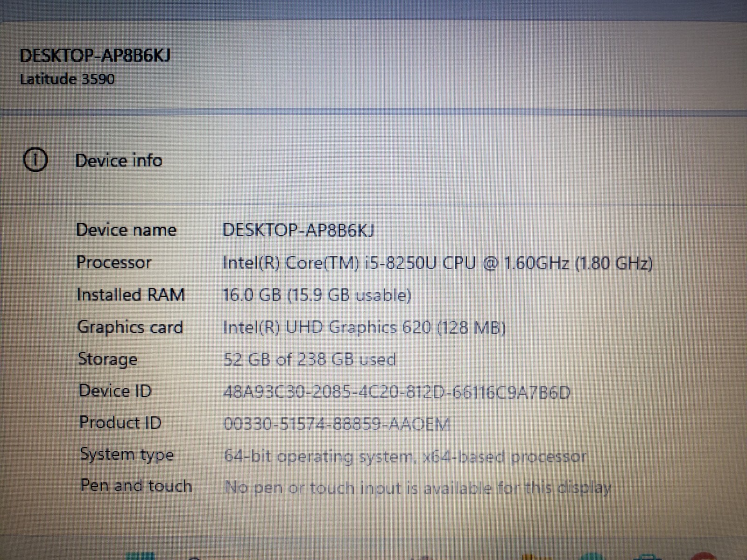Click the Installed RAM label
The image size is (747, 560).
pyautogui.click(x=131, y=295)
